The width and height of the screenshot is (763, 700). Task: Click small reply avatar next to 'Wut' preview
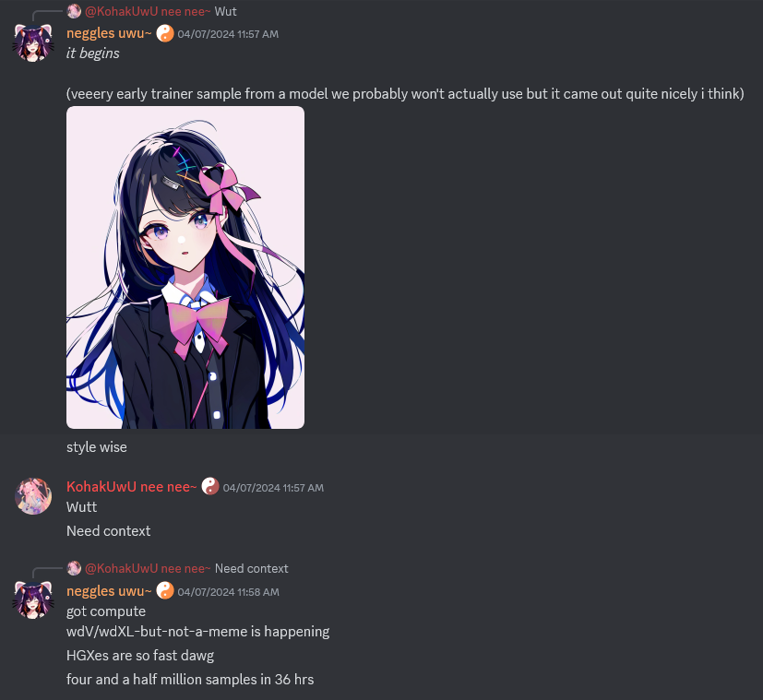click(74, 11)
